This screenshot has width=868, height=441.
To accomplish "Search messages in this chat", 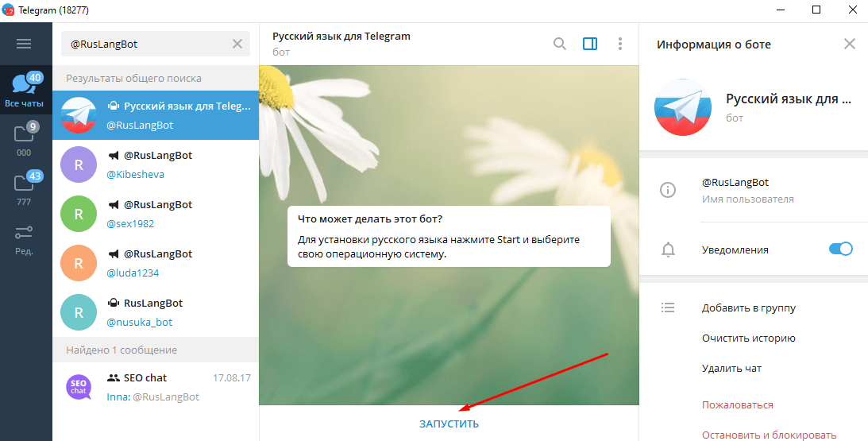I will tap(560, 44).
